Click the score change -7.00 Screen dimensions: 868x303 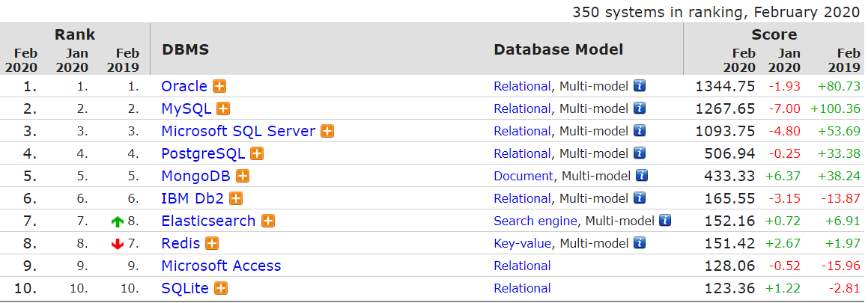pyautogui.click(x=784, y=109)
